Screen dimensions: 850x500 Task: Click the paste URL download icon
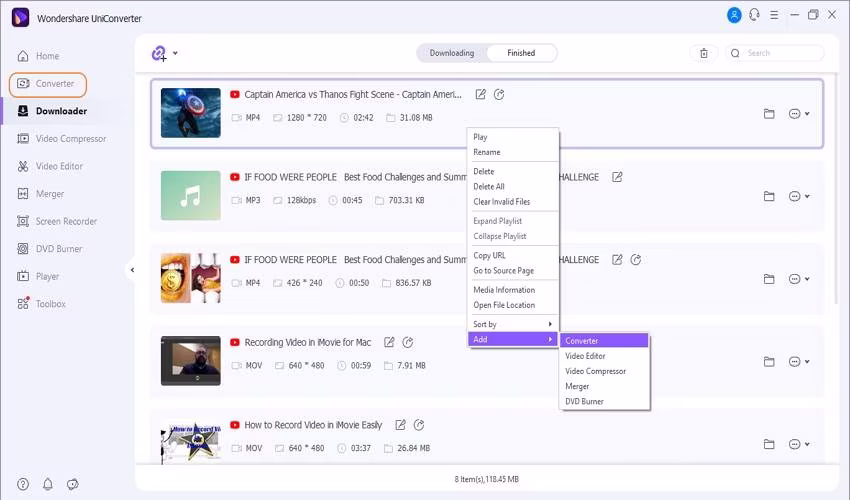pos(159,53)
